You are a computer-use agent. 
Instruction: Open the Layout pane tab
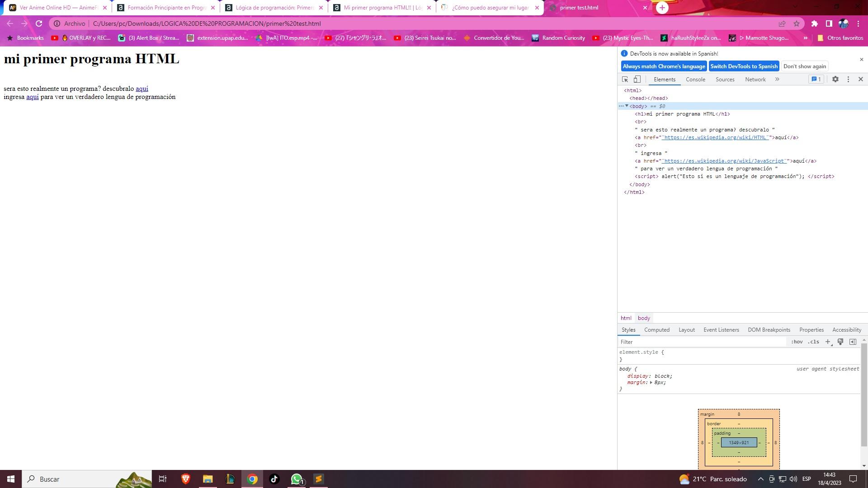tap(686, 330)
